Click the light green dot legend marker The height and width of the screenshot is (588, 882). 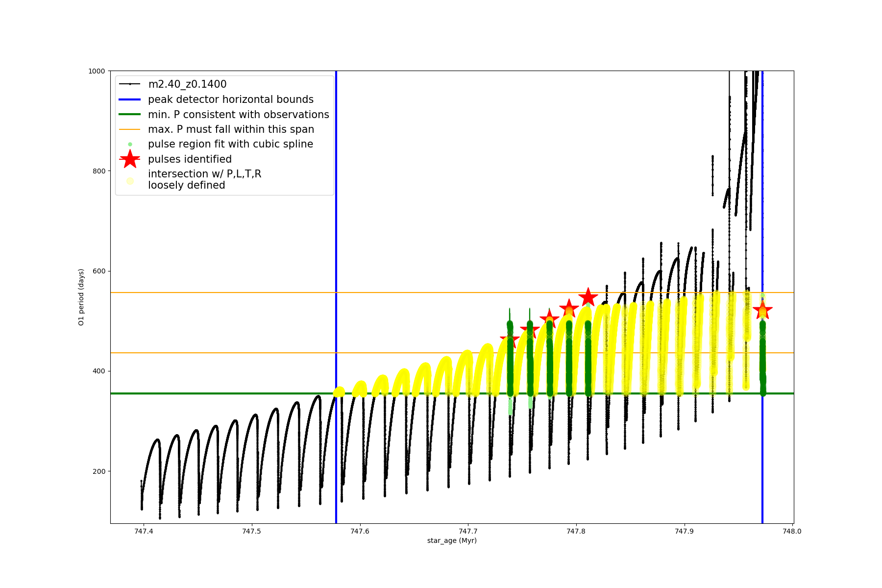pos(130,144)
